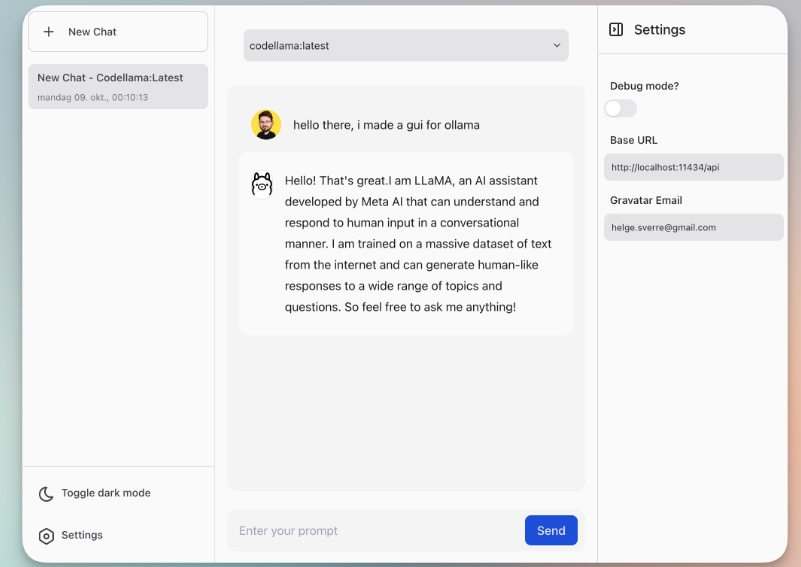This screenshot has width=801, height=567.
Task: Select the New Chat - Codellama:Latest conversation
Action: [118, 86]
